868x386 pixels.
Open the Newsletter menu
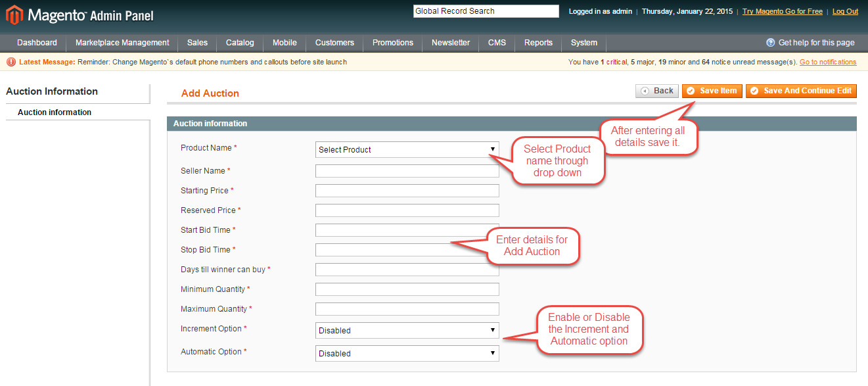point(451,43)
